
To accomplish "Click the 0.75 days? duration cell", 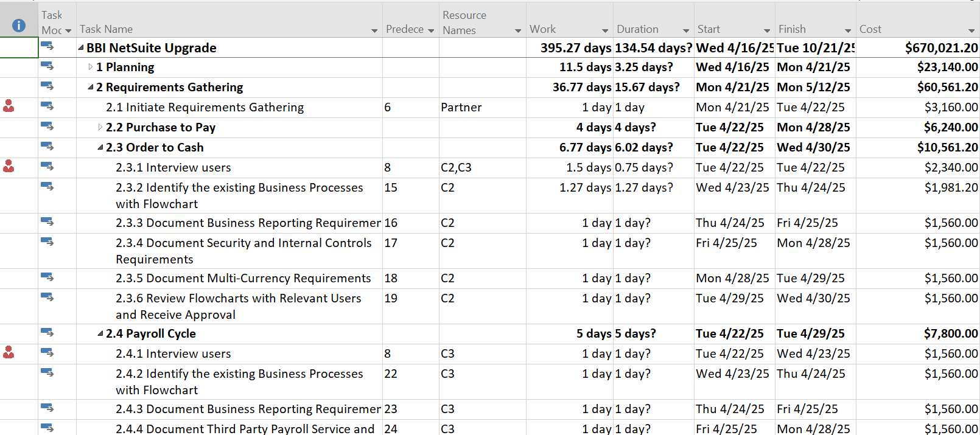I will pyautogui.click(x=653, y=167).
